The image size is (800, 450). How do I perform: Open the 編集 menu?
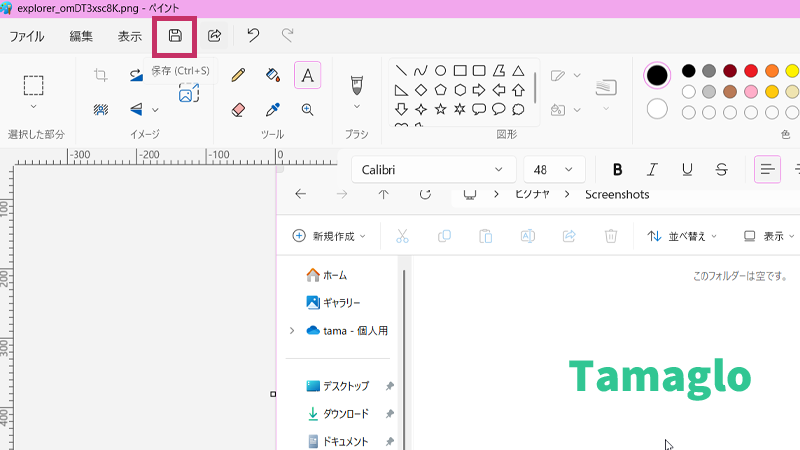click(81, 36)
